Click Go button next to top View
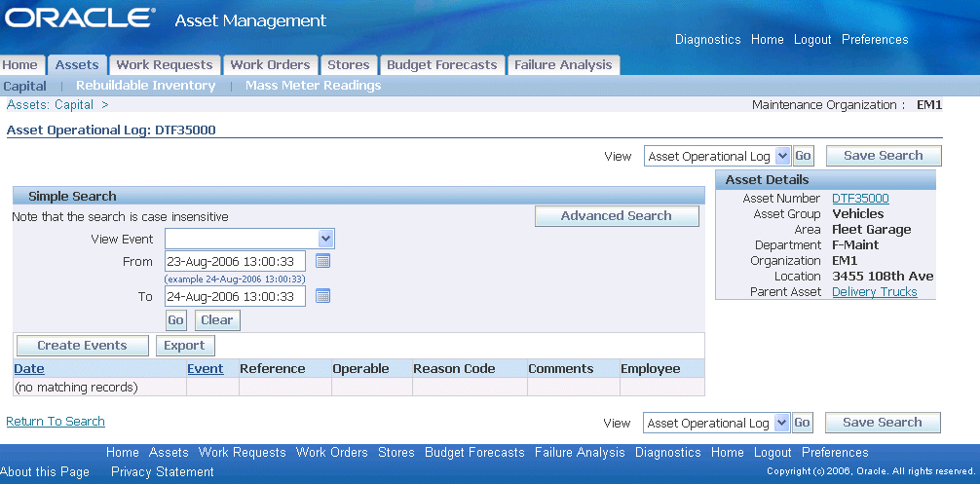 803,156
